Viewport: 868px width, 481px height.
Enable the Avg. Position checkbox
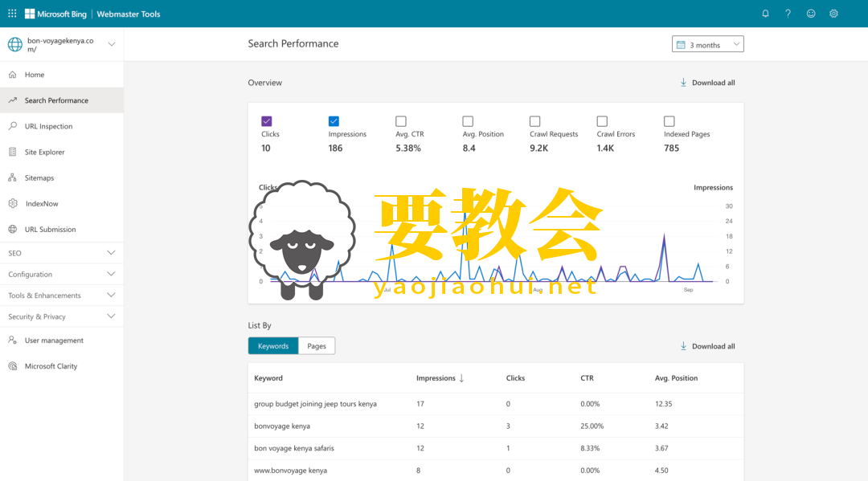[x=468, y=121]
